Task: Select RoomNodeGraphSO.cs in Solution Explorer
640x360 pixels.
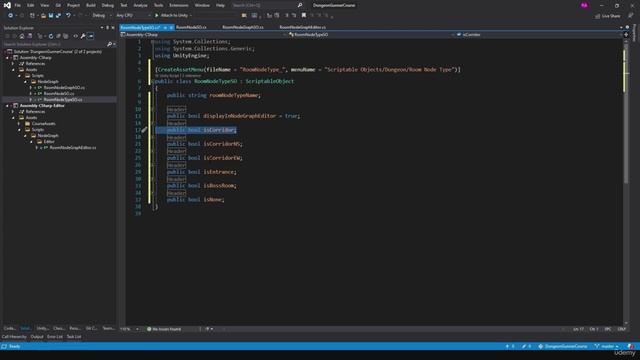Action: point(64,88)
